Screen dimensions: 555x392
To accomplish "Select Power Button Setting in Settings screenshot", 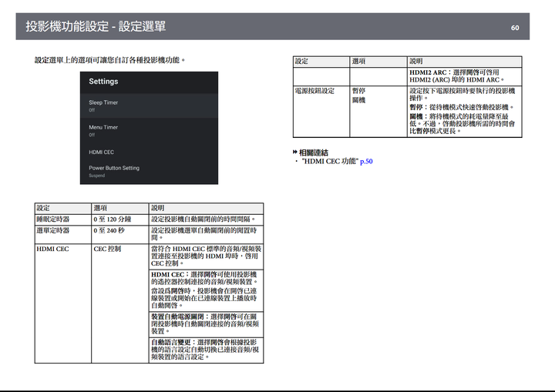I will tap(149, 171).
